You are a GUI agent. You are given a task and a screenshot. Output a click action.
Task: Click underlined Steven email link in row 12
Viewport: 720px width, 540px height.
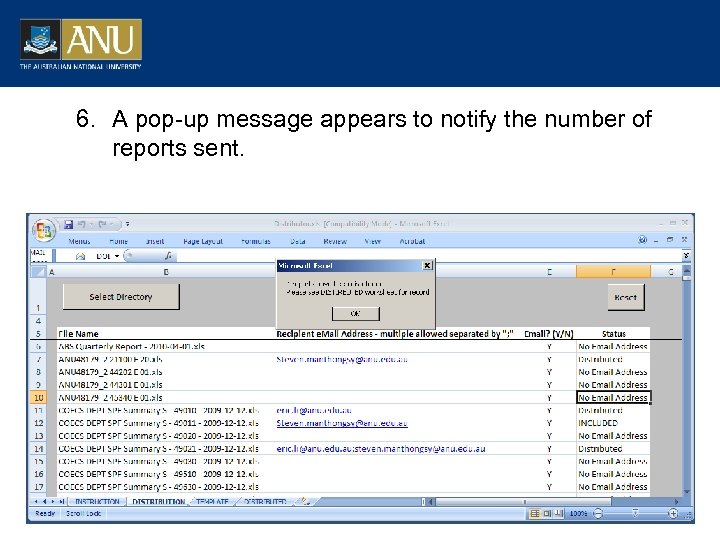coord(342,423)
